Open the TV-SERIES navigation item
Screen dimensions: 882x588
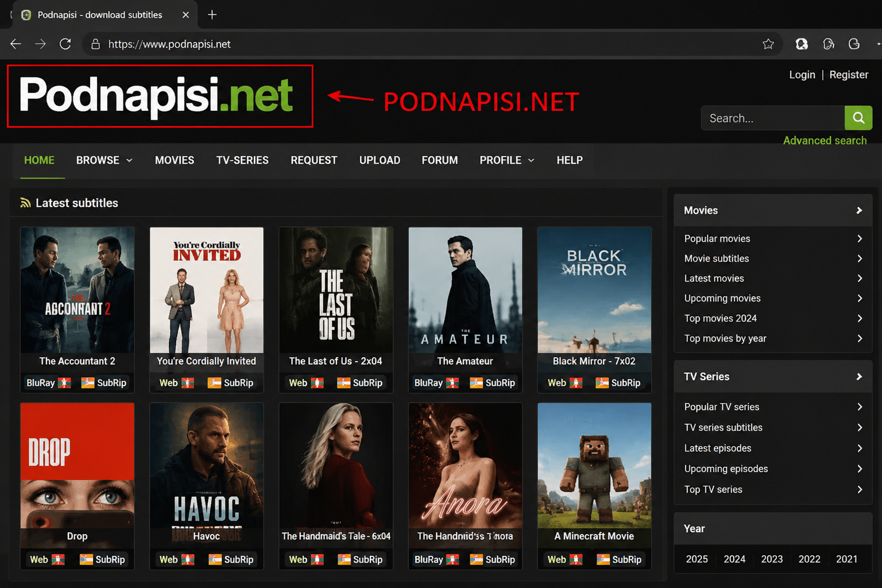tap(242, 160)
